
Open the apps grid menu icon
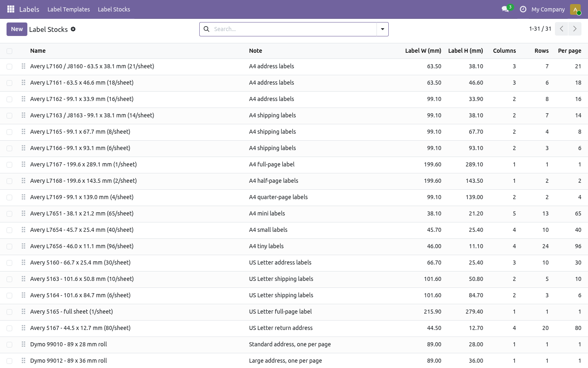pos(11,9)
